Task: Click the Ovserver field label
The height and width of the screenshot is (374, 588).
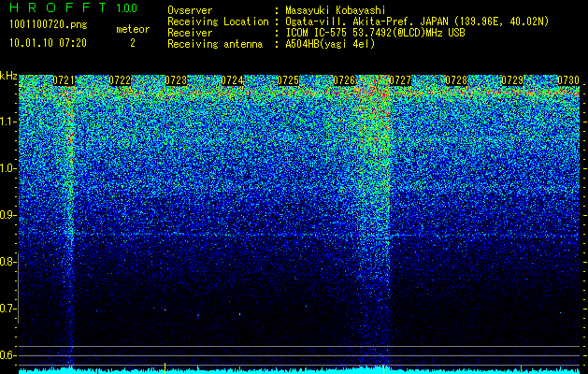Action: (x=190, y=10)
